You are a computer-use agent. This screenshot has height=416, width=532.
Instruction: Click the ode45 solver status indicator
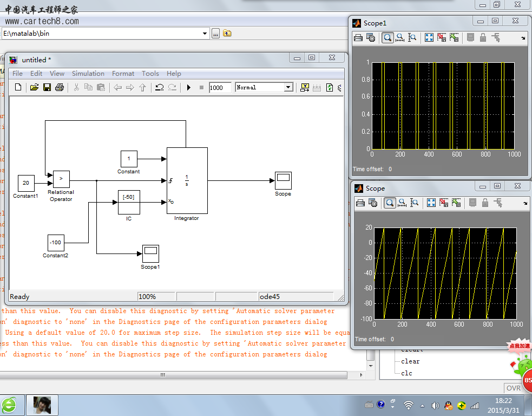[295, 296]
